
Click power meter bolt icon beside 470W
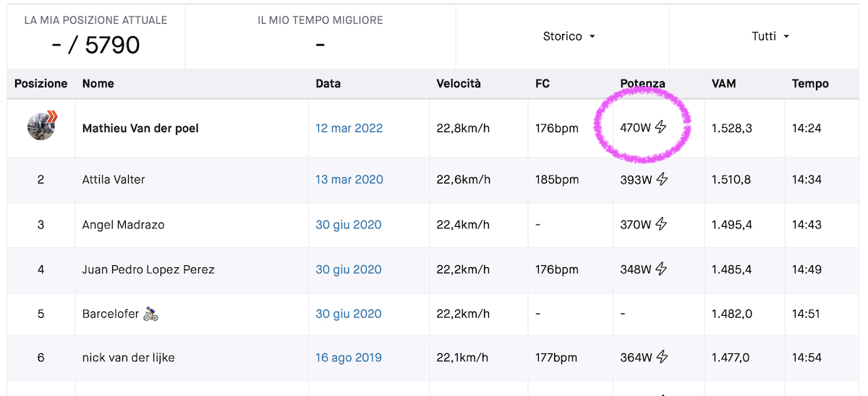click(x=660, y=128)
